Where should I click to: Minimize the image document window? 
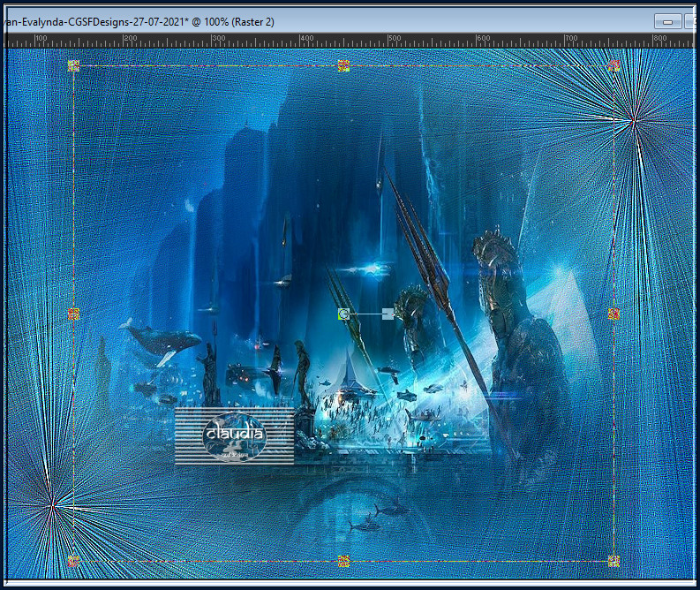tap(668, 21)
